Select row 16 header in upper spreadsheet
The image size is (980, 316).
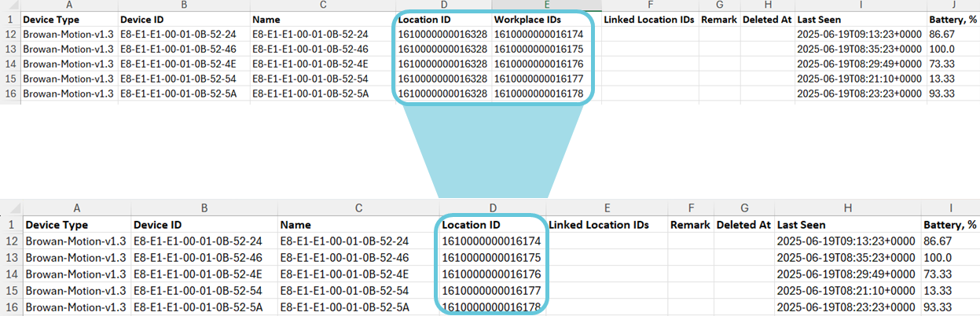tap(10, 94)
